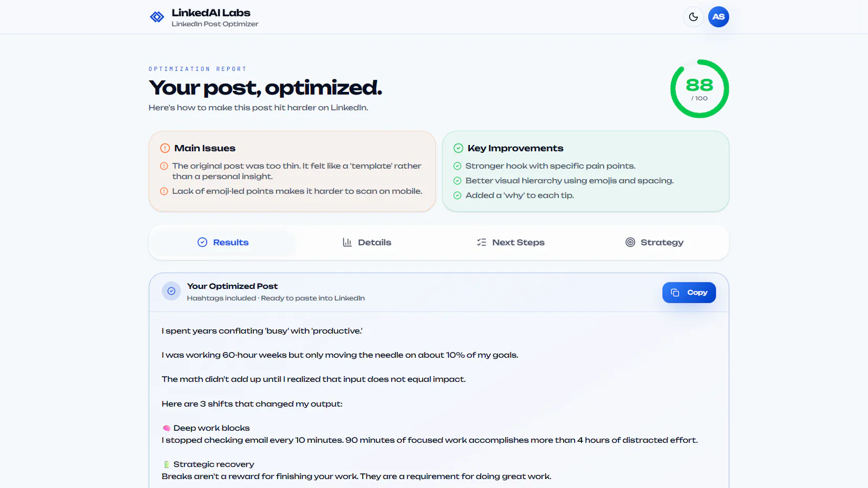Switch to the Strategy tab
Screen dimensions: 868x488
[654, 242]
